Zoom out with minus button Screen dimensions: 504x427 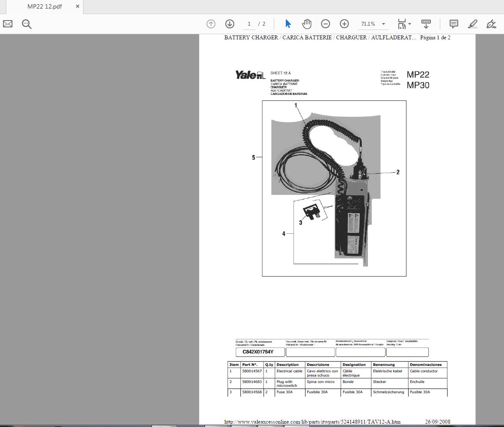click(325, 24)
